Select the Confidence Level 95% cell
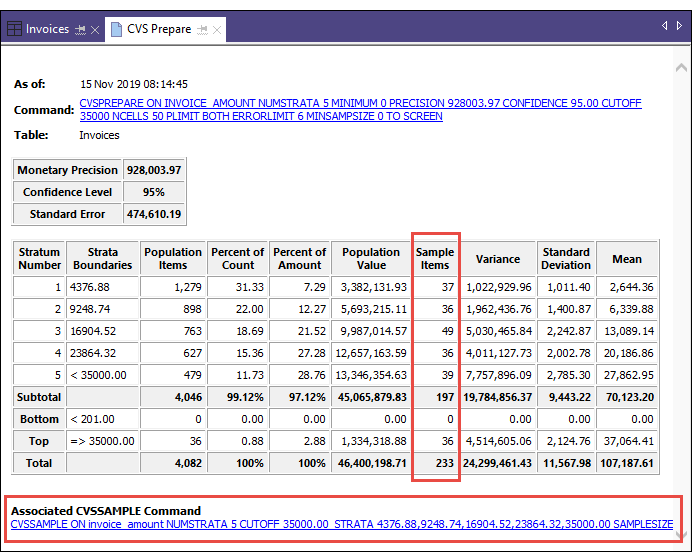Viewport: 692px width, 552px height. (x=153, y=192)
